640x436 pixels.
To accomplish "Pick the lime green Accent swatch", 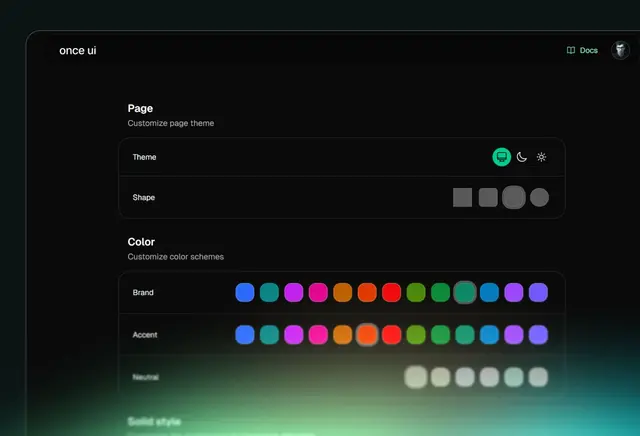I will [416, 334].
